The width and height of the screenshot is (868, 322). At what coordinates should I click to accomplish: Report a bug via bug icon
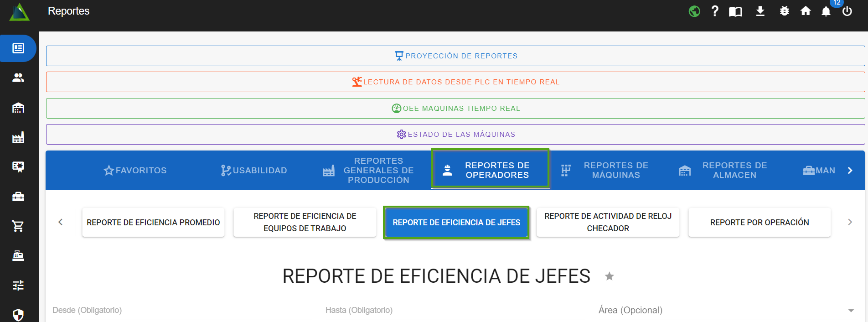click(x=784, y=11)
